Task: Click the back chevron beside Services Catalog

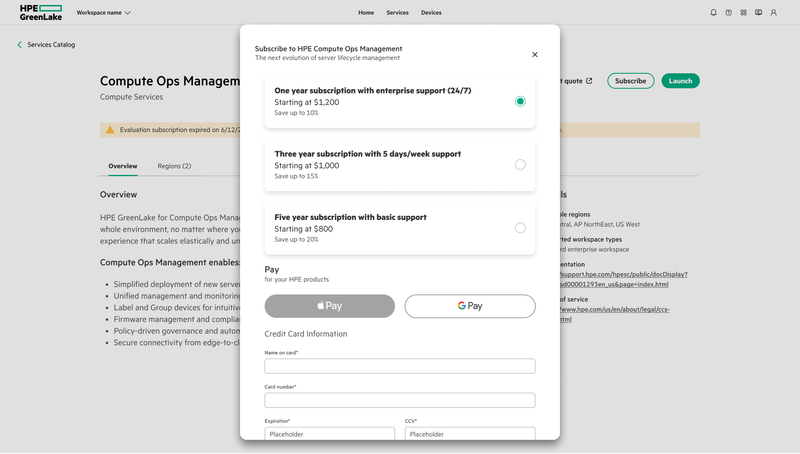Action: pos(19,45)
